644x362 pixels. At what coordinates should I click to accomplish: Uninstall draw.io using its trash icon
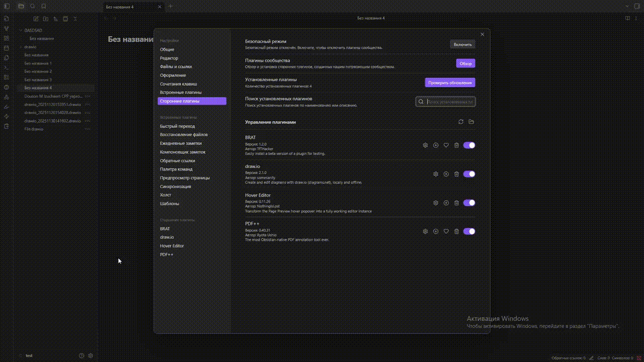(456, 174)
